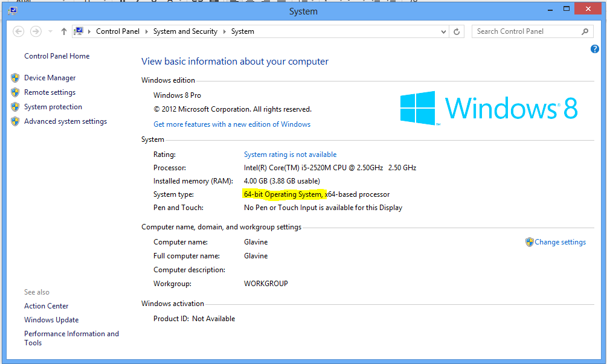
Task: Open the recent locations dropdown arrow
Action: (50, 31)
